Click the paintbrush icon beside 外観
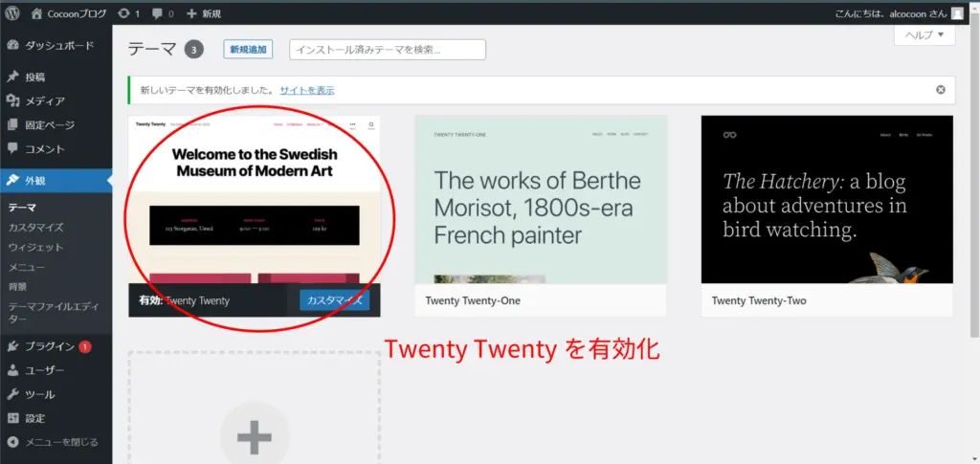The height and width of the screenshot is (464, 980). [x=12, y=181]
